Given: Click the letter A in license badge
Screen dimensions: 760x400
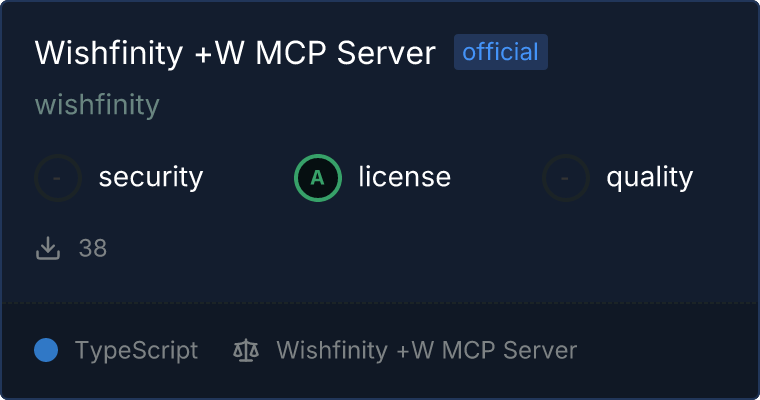Looking at the screenshot, I should pyautogui.click(x=317, y=178).
